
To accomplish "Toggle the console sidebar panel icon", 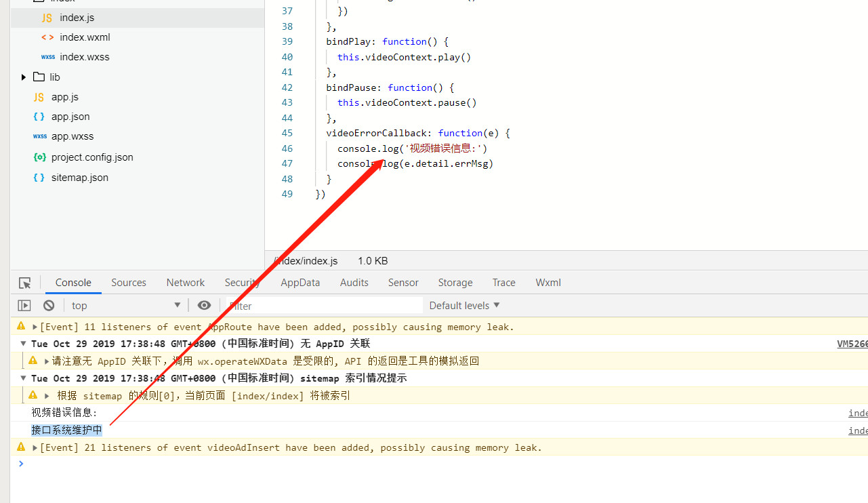I will pos(24,306).
